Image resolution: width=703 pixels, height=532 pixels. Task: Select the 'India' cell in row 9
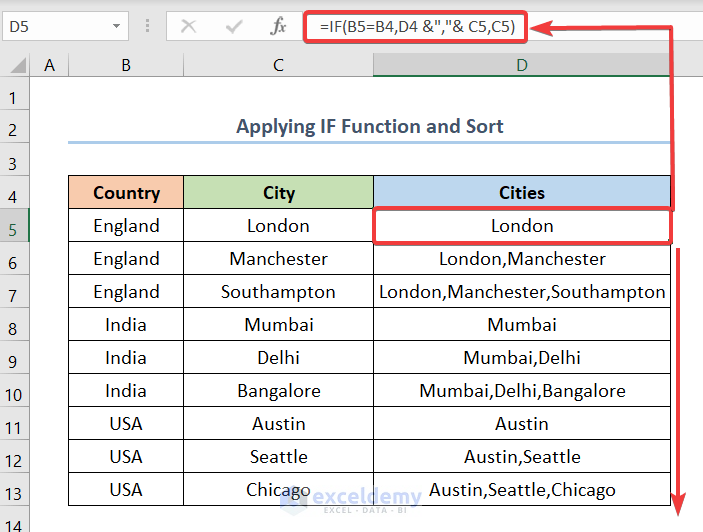point(126,358)
